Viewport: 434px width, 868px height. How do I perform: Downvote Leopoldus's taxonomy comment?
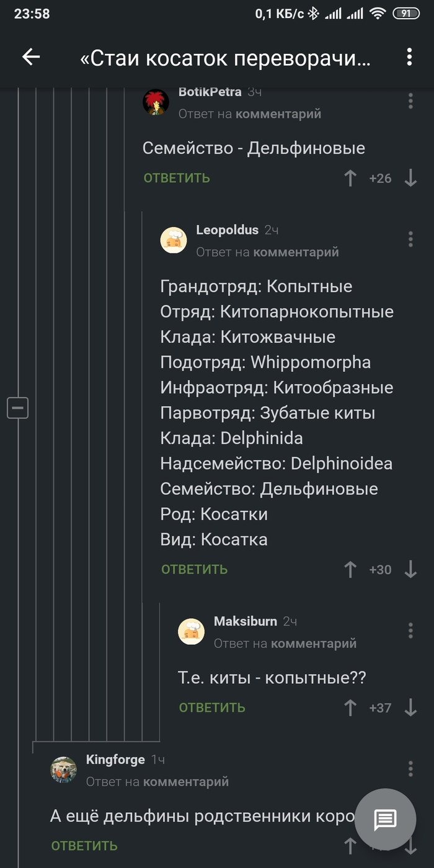pyautogui.click(x=410, y=569)
